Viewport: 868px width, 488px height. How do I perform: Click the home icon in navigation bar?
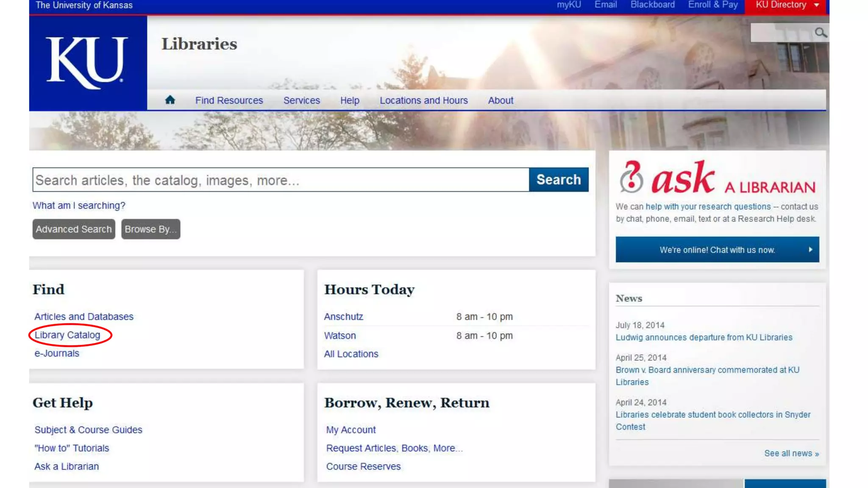170,100
